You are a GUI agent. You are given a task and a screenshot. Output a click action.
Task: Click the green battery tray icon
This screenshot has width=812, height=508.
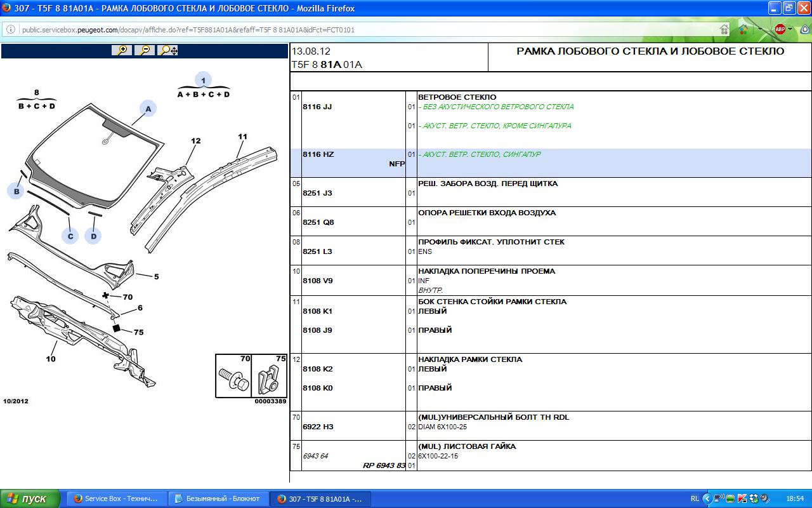tap(730, 498)
